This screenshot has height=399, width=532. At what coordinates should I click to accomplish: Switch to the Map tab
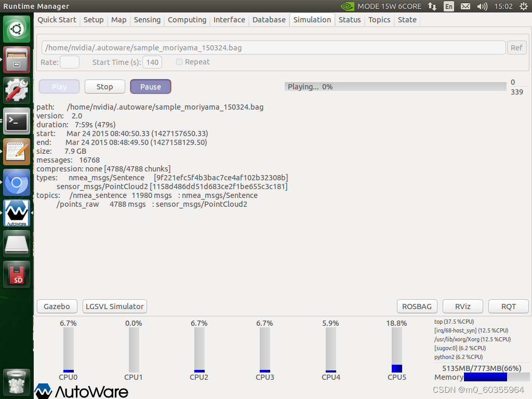[x=119, y=20]
